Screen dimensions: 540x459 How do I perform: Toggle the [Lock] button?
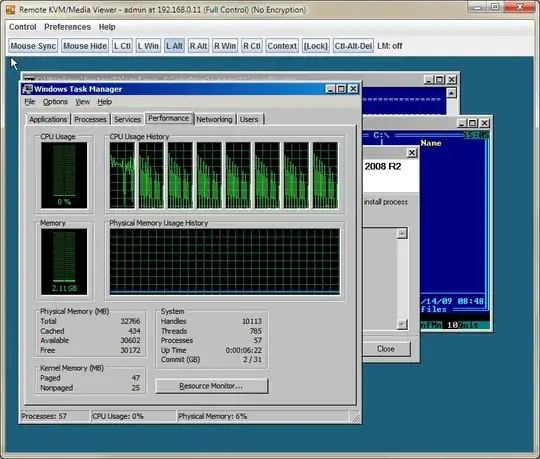pos(315,46)
